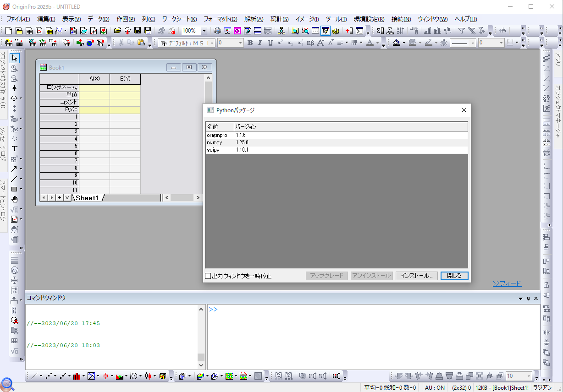This screenshot has height=392, width=563.
Task: Open the ファイル(F) menu
Action: coord(18,19)
